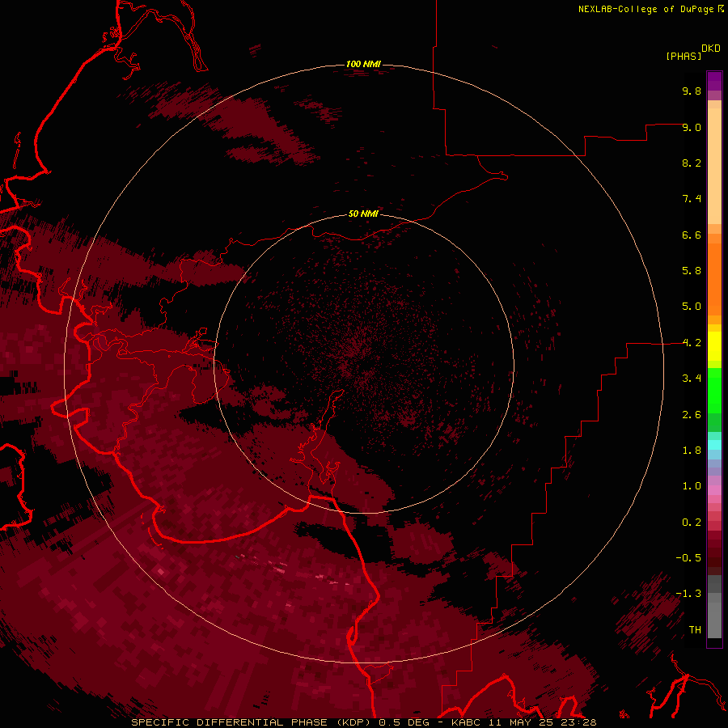The width and height of the screenshot is (728, 728).
Task: Click the '3.4' scale value
Action: (x=692, y=379)
